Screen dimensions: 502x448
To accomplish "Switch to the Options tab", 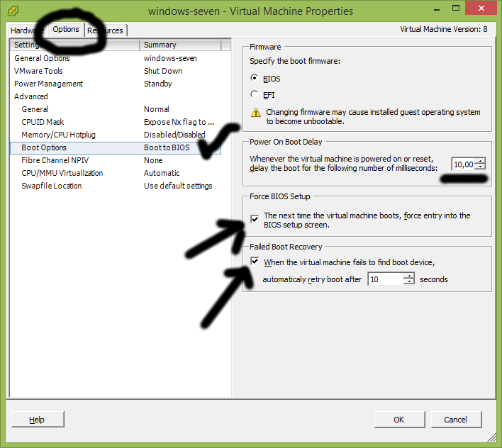I will (x=66, y=29).
